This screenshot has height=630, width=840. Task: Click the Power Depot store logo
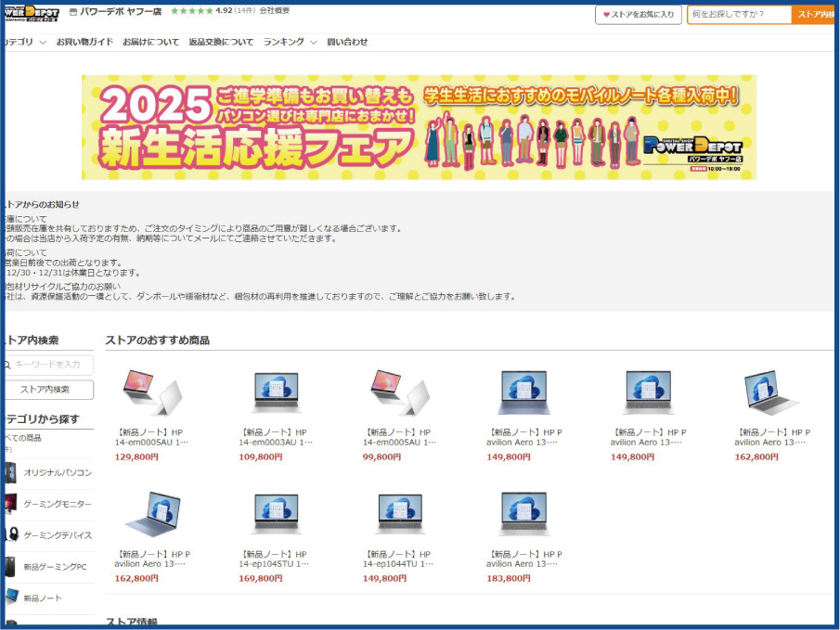point(32,14)
